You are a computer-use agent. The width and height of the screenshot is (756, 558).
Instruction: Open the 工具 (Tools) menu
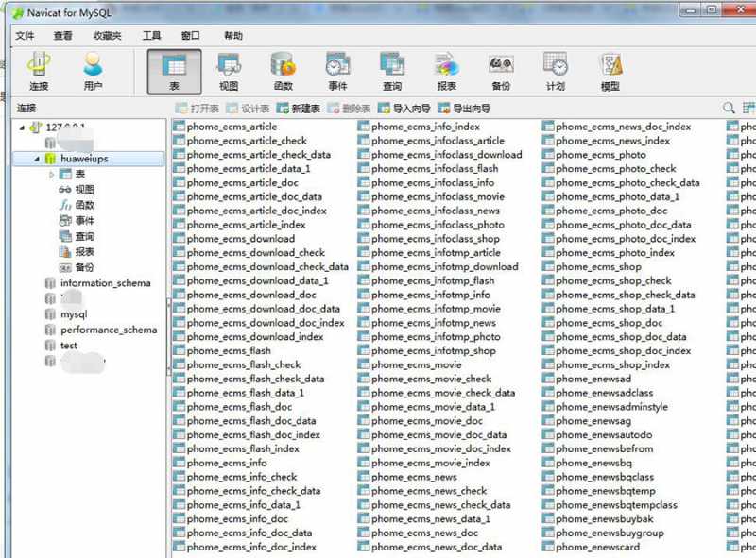pyautogui.click(x=151, y=36)
